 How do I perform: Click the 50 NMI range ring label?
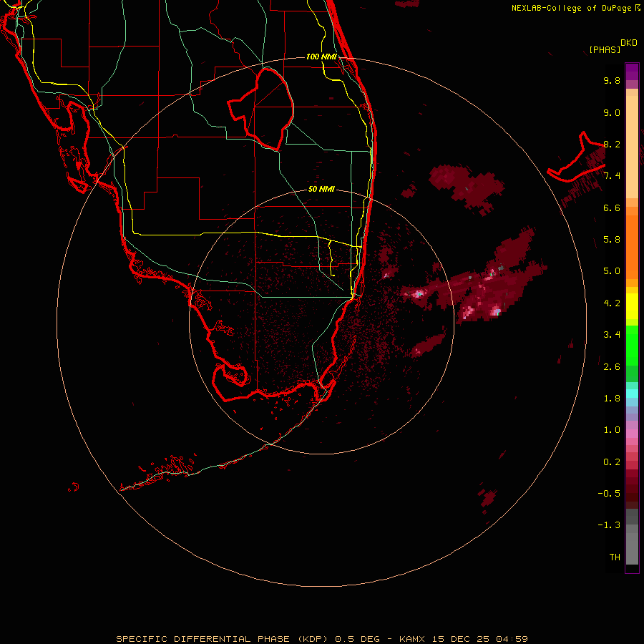point(321,189)
